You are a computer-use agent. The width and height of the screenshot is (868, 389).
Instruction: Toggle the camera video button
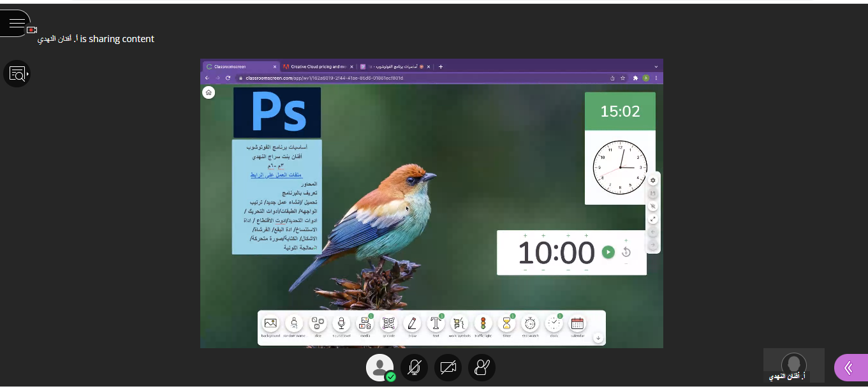[448, 367]
